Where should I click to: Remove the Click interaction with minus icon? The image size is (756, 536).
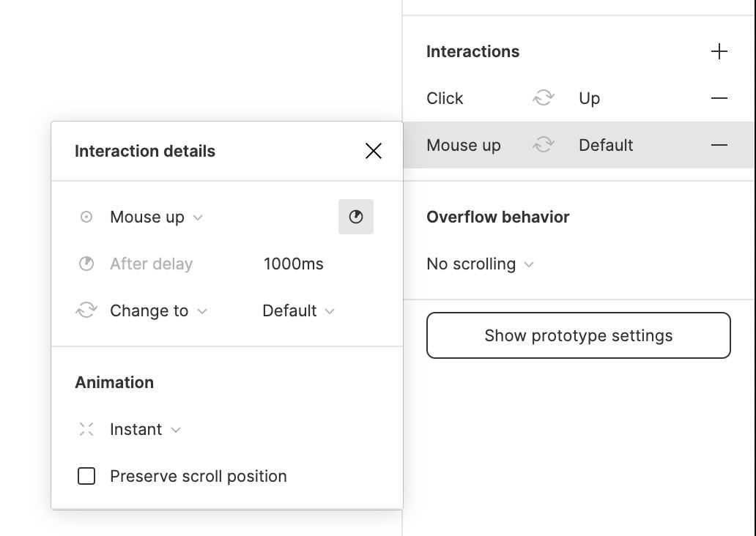tap(719, 98)
